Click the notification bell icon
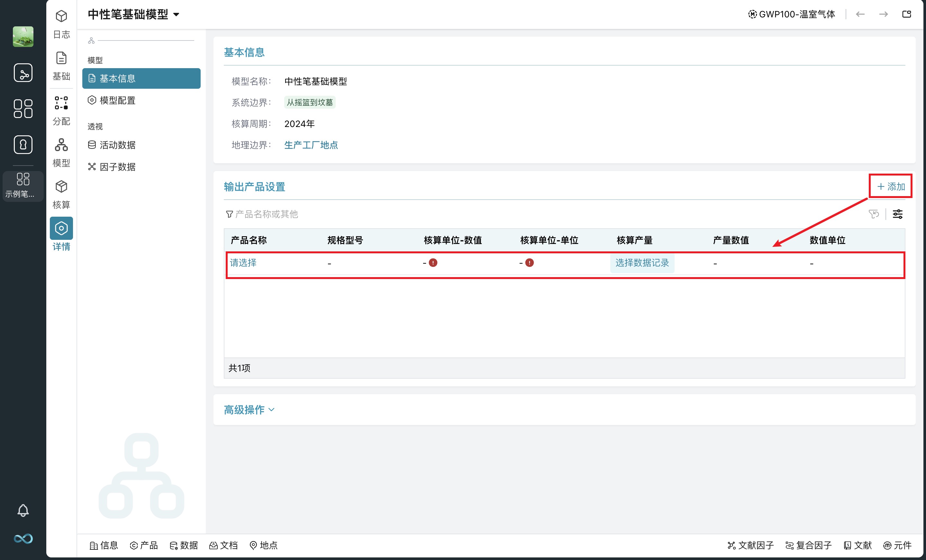 pos(23,510)
